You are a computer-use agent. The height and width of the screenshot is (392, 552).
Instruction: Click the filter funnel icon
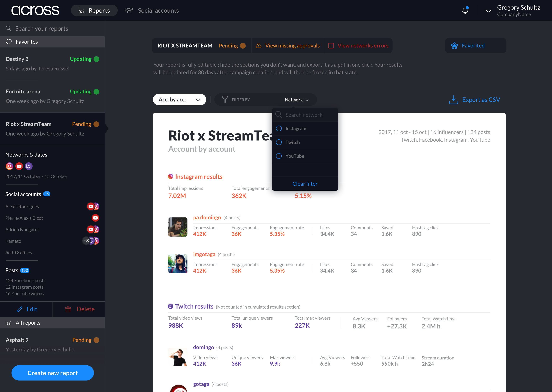tap(225, 100)
